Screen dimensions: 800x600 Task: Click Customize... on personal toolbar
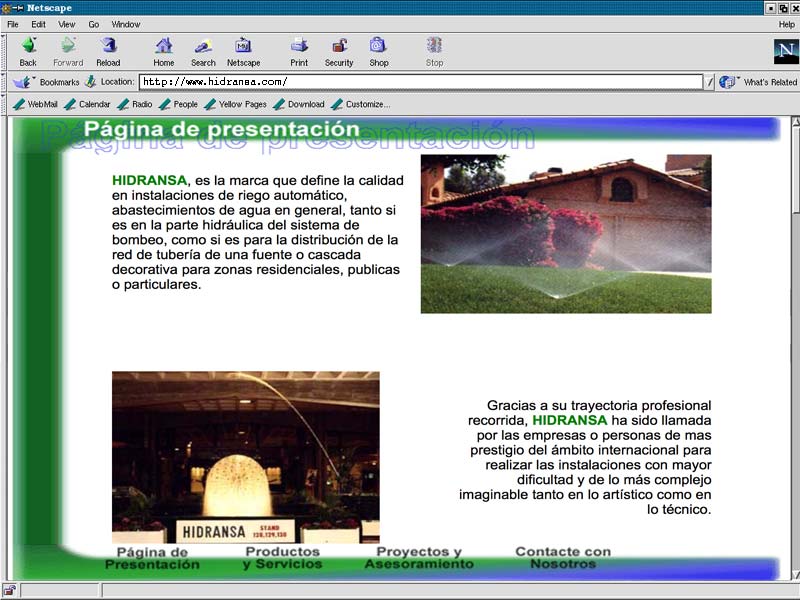pyautogui.click(x=361, y=104)
